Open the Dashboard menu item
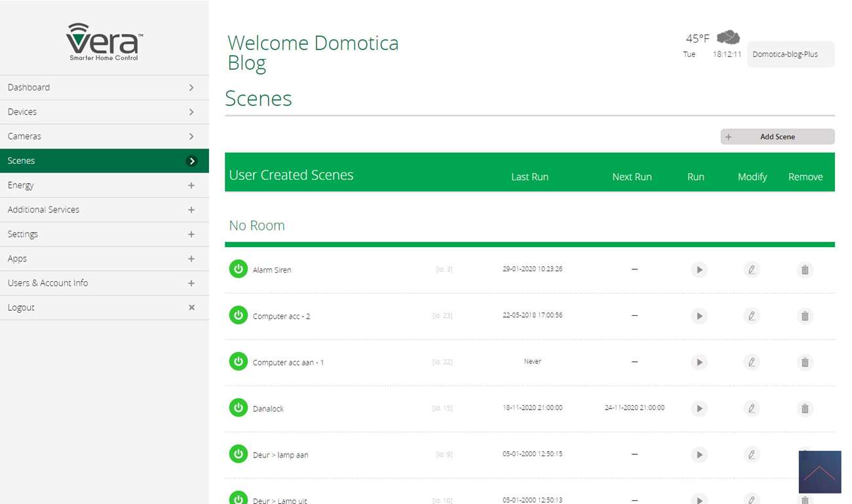852x504 pixels. coord(104,87)
